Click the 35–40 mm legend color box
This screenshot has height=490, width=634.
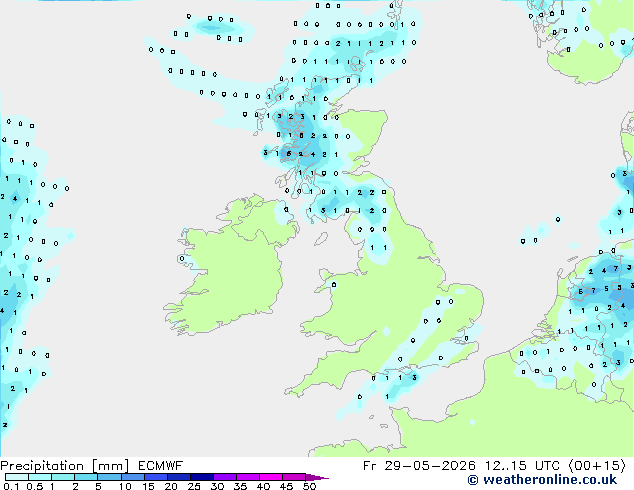247,477
